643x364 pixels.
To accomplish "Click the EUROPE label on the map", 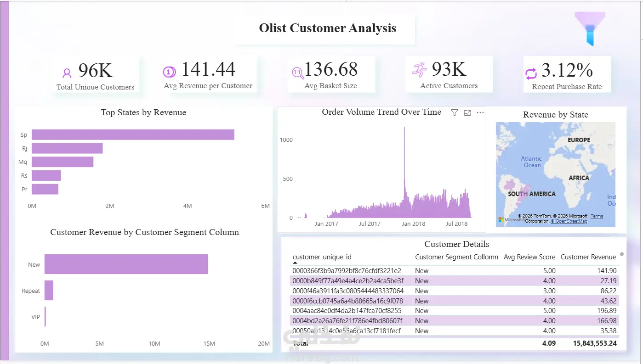I will 579,140.
